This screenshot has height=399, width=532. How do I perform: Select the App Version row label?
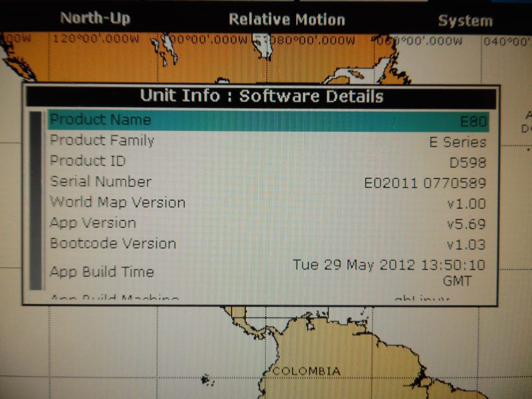pos(93,223)
